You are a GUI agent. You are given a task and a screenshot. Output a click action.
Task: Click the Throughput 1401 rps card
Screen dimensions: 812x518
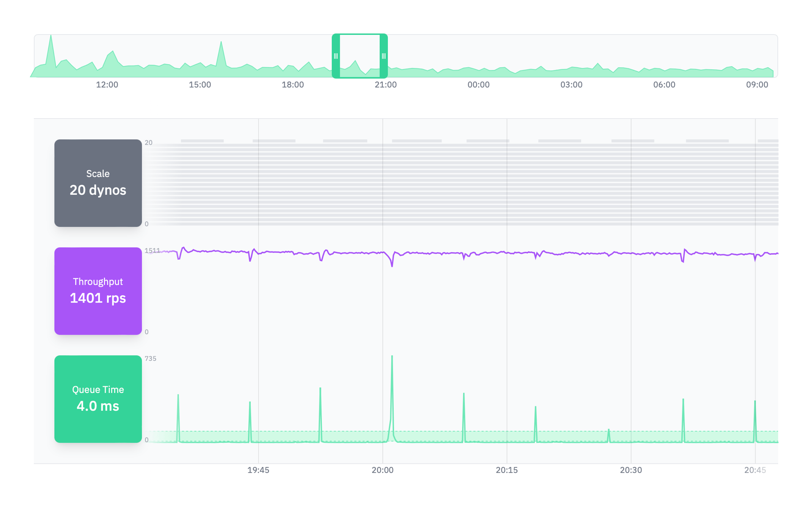(x=98, y=291)
